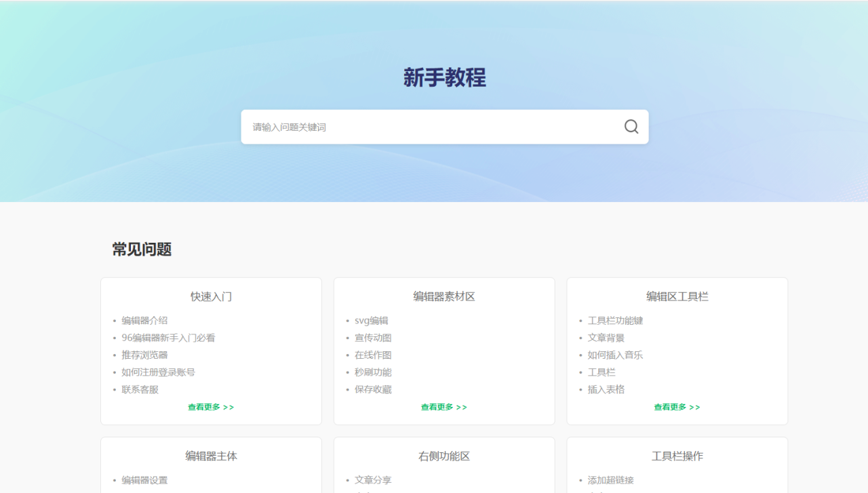This screenshot has width=868, height=493.
Task: Open the 编辑器设置 article
Action: coord(144,480)
